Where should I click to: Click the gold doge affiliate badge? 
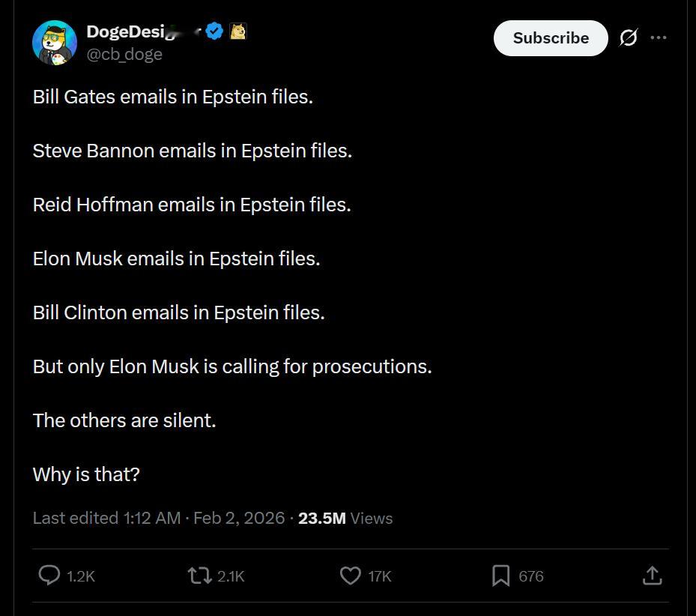[237, 31]
